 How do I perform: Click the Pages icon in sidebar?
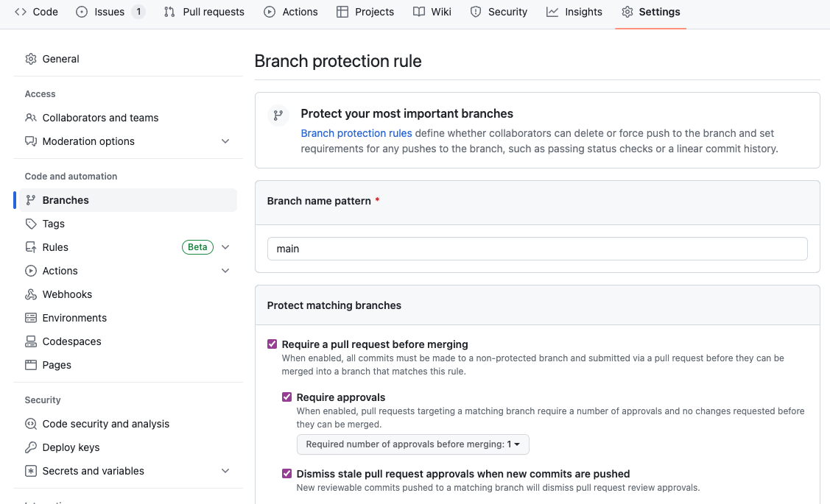(31, 365)
